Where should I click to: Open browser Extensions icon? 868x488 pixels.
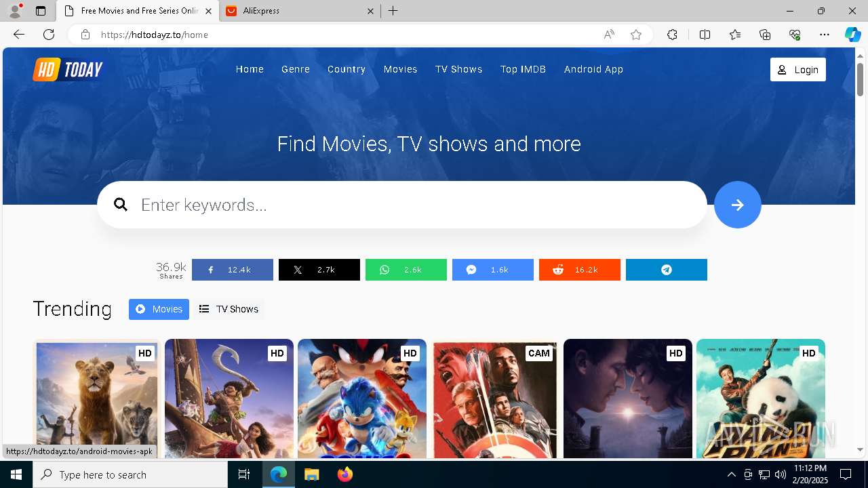672,35
